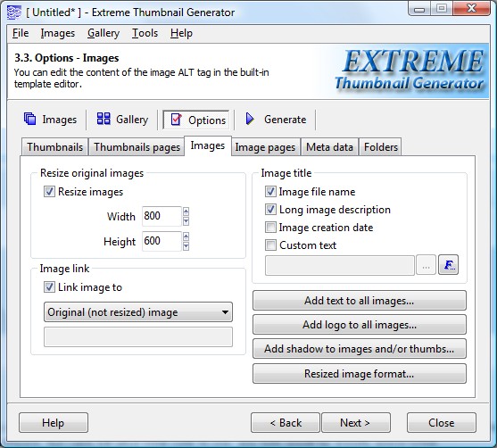Minimize the Extreme Thumbnail Generator window
Viewport: 497px width, 448px height.
point(419,9)
